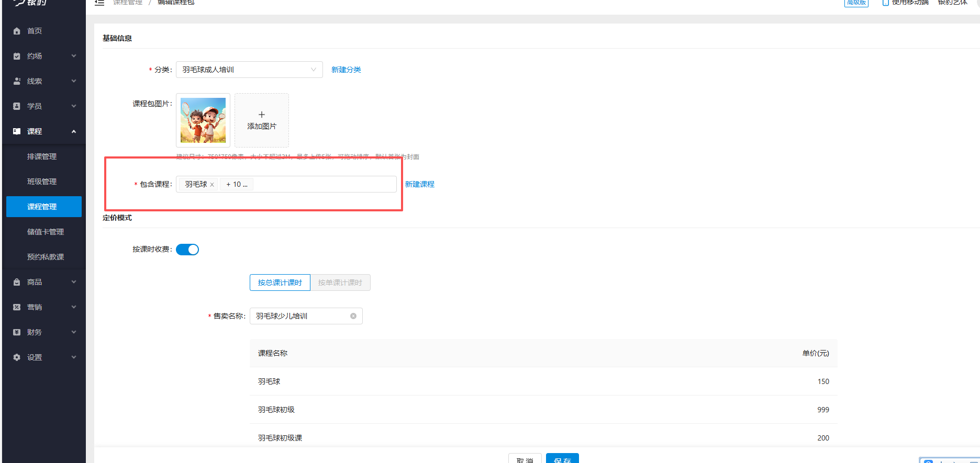This screenshot has height=463, width=980.
Task: Click the 学员 student icon
Action: click(17, 106)
